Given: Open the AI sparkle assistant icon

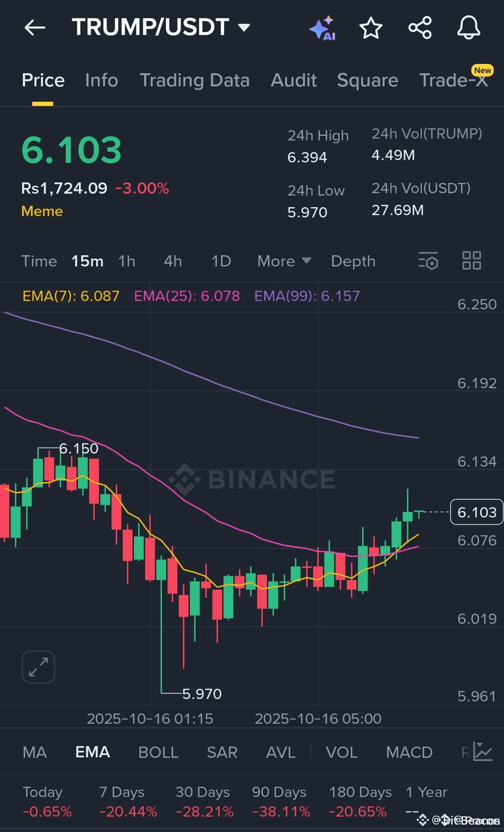Looking at the screenshot, I should tap(322, 28).
